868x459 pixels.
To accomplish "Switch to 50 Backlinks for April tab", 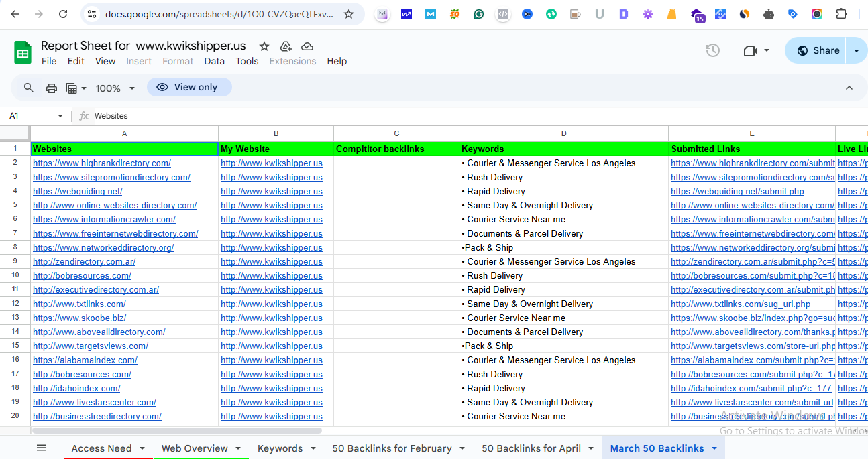I will coord(531,448).
